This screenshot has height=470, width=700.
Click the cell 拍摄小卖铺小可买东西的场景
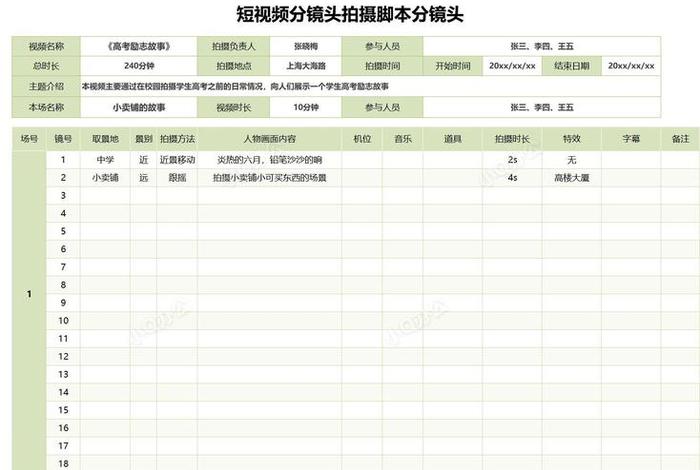pyautogui.click(x=270, y=178)
